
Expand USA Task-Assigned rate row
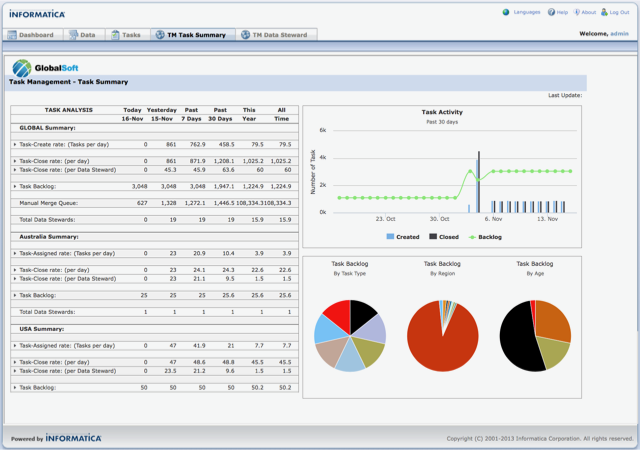tap(15, 346)
